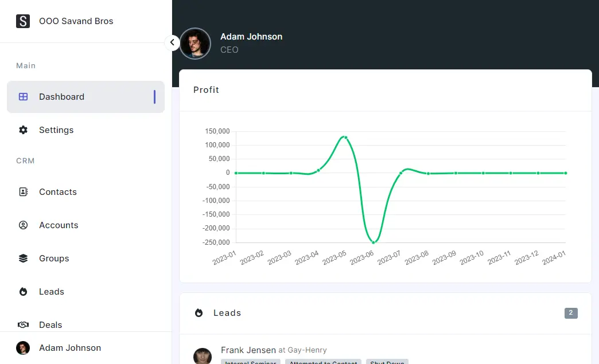The width and height of the screenshot is (599, 364).
Task: Click the Leads card heading
Action: [227, 313]
